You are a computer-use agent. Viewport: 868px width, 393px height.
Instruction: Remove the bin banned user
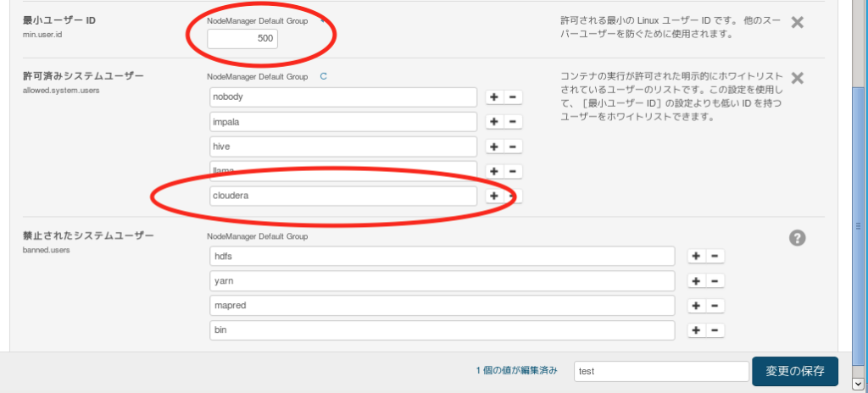(x=715, y=330)
